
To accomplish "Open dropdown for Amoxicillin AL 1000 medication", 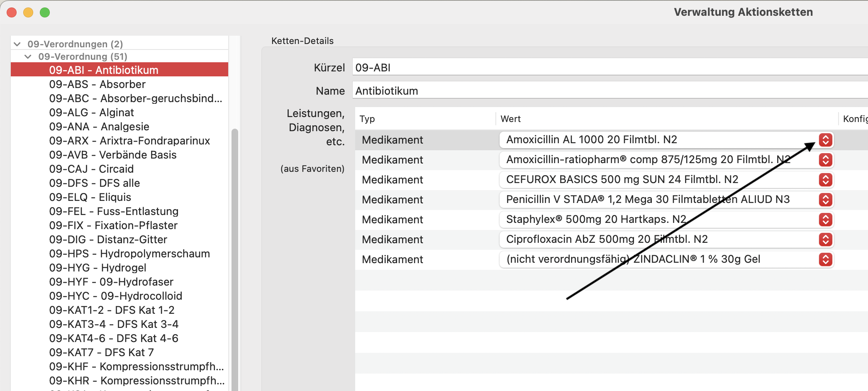I will click(x=825, y=140).
